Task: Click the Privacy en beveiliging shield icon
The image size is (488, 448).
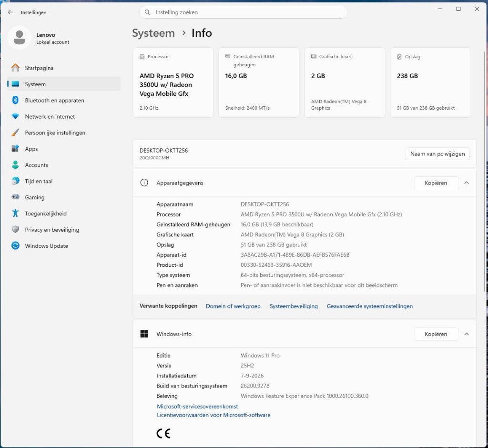Action: 15,229
